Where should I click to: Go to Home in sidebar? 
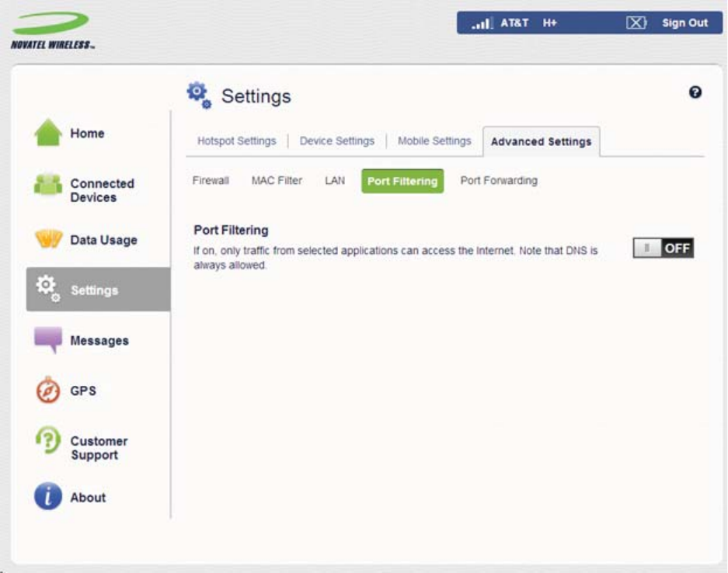pos(87,134)
